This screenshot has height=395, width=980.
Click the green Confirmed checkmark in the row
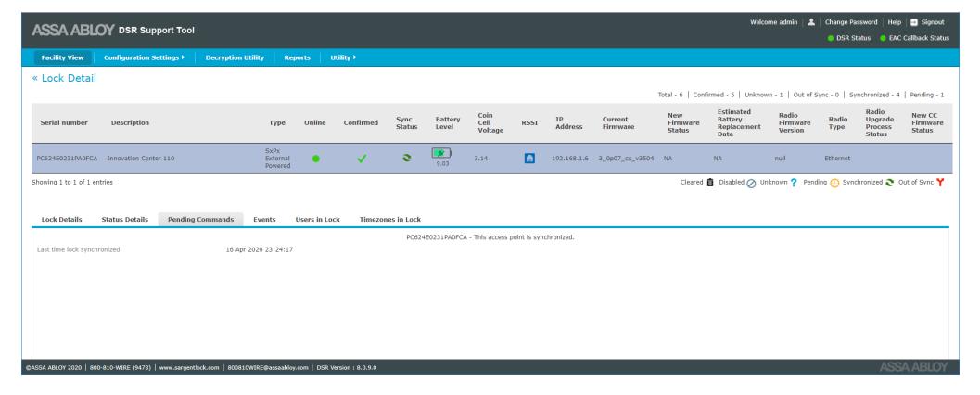click(362, 159)
